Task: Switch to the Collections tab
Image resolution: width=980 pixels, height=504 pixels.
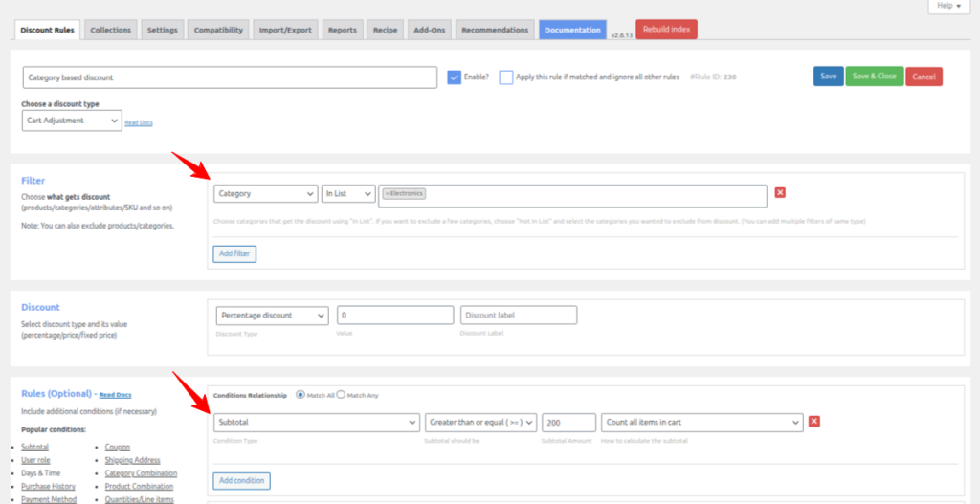Action: coord(110,30)
